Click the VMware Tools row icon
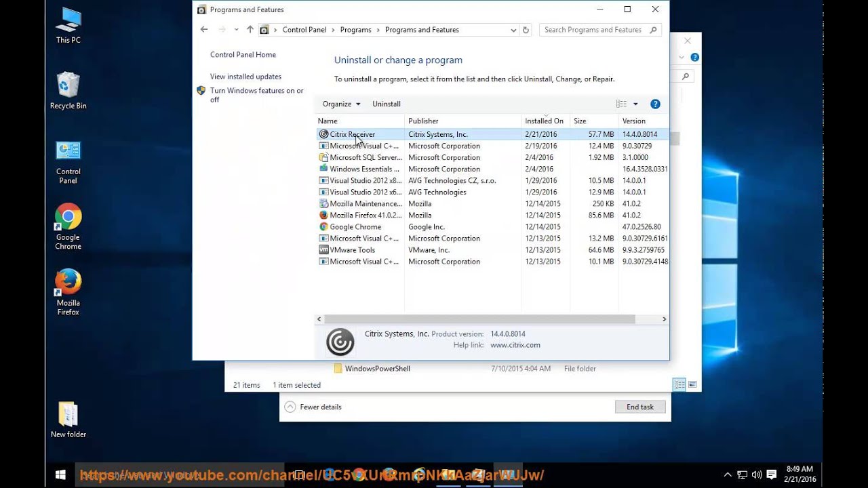The image size is (868, 488). tap(323, 249)
